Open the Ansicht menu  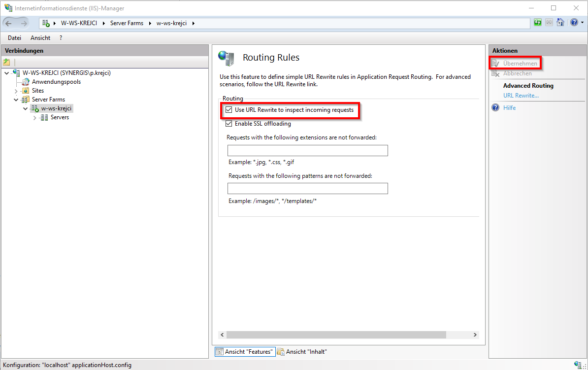click(40, 37)
